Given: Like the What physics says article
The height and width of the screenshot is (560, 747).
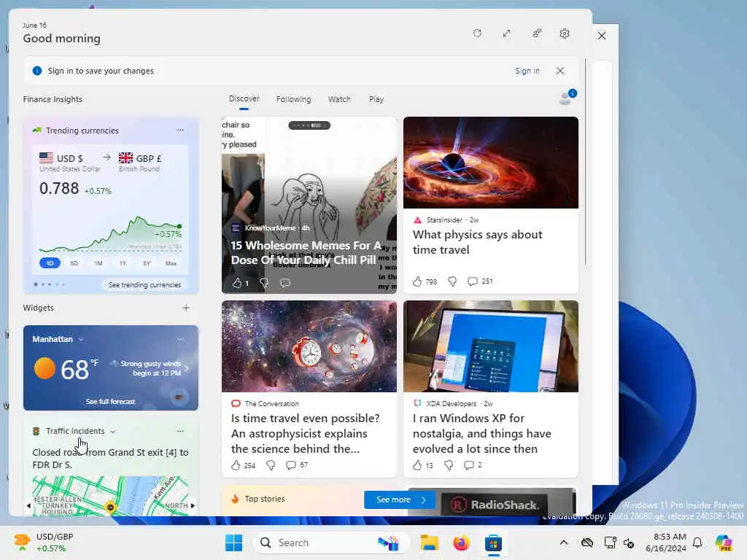Looking at the screenshot, I should pyautogui.click(x=417, y=281).
